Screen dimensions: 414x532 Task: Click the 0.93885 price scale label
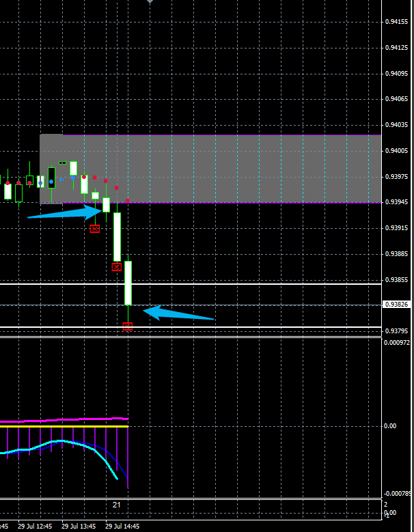[x=396, y=254]
